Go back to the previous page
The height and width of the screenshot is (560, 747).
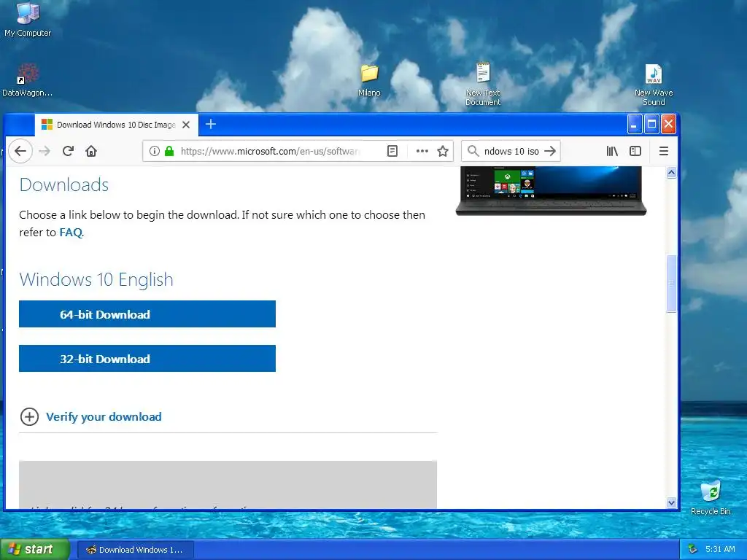pyautogui.click(x=20, y=152)
